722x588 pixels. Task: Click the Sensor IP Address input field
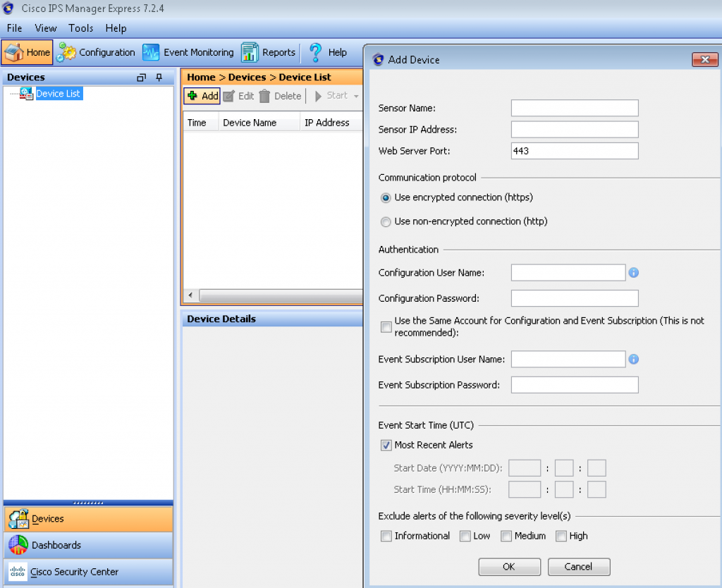tap(575, 130)
